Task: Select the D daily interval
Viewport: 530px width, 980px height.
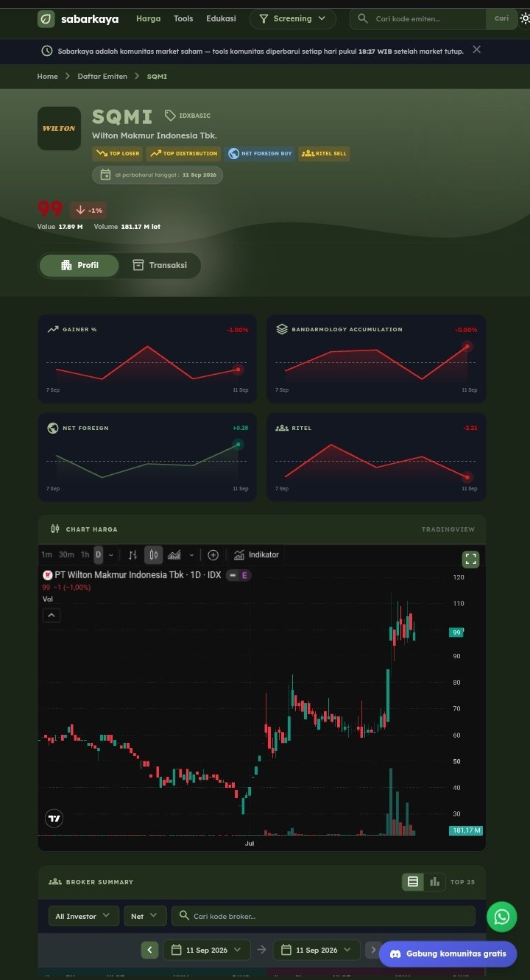Action: click(x=98, y=554)
